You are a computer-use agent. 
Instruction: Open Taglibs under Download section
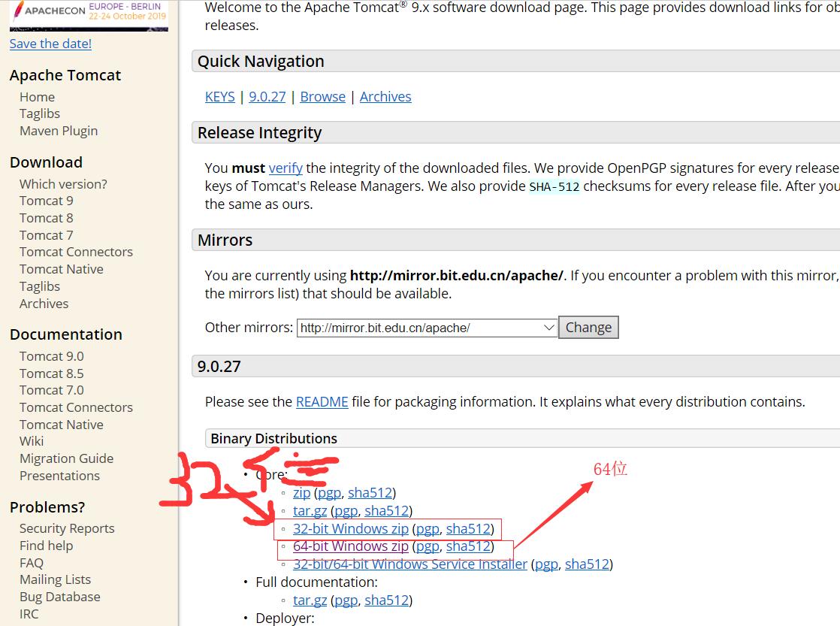tap(40, 286)
